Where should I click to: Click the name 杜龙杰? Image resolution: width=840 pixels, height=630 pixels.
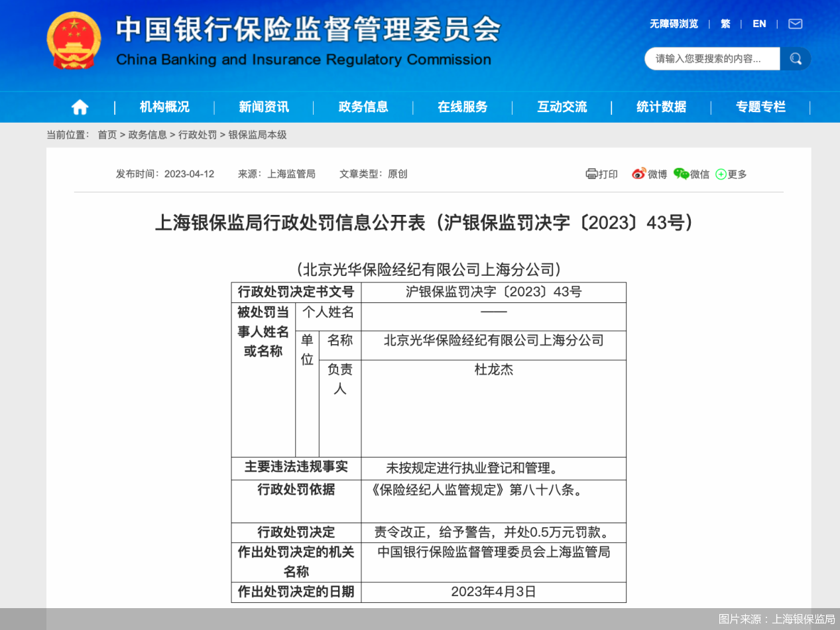[494, 370]
